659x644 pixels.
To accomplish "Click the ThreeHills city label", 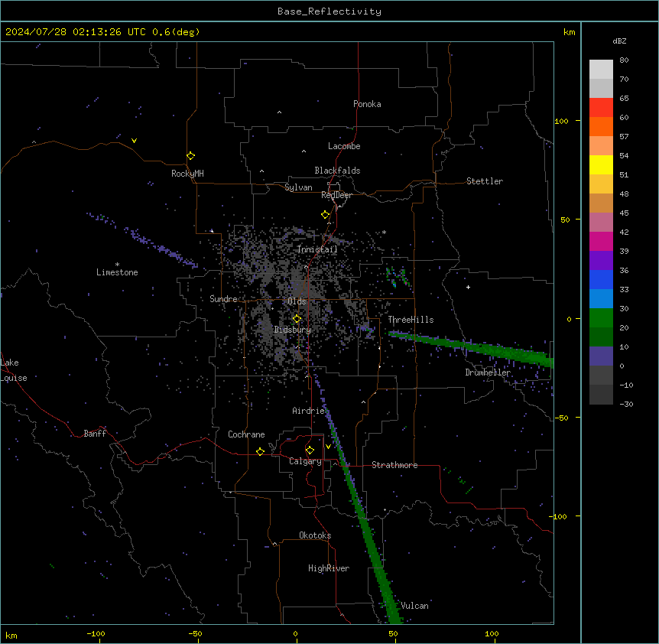I will pyautogui.click(x=411, y=320).
